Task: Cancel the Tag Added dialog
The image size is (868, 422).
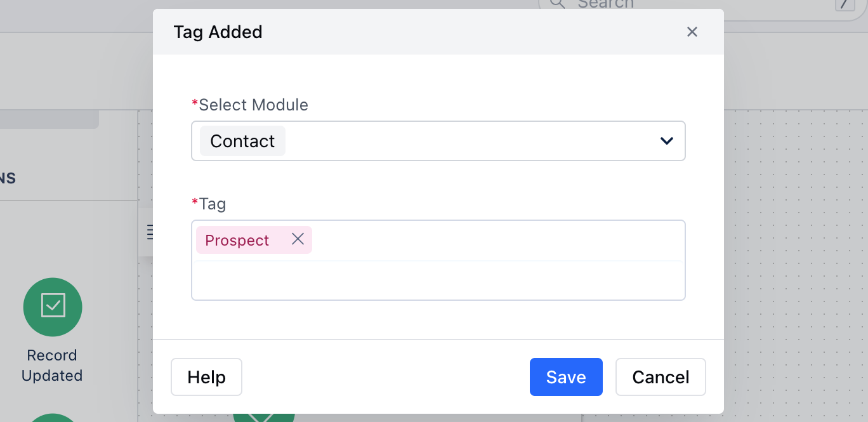Action: 661,377
